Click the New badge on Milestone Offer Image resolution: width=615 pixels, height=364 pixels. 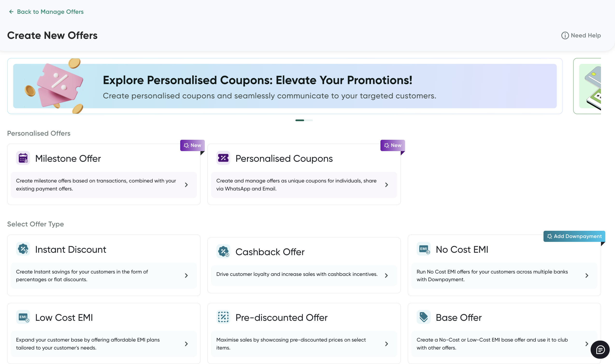[193, 146]
